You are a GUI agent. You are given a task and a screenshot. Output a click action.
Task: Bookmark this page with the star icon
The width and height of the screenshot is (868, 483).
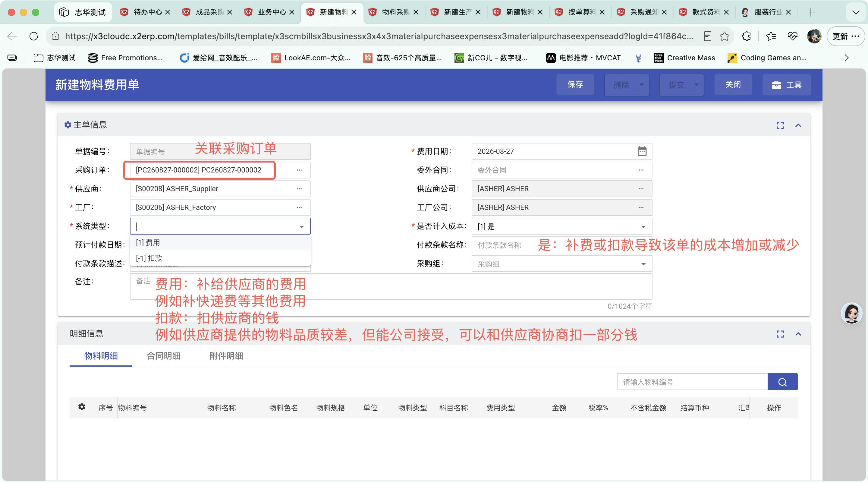724,36
